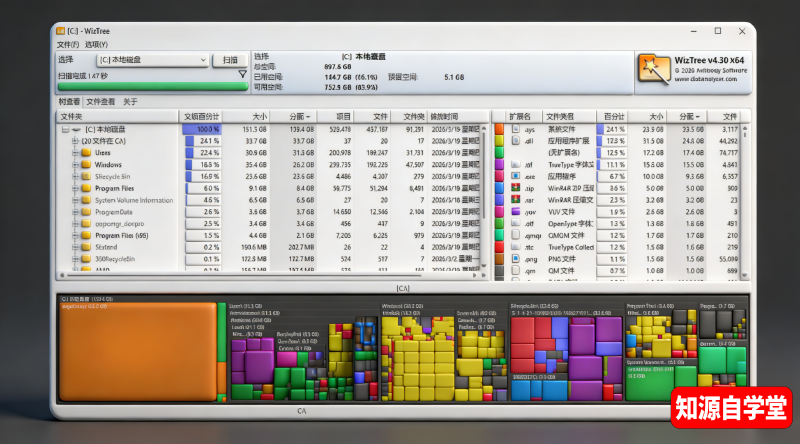
Task: Click the WinRAR icon for .zip extension
Action: coord(515,188)
